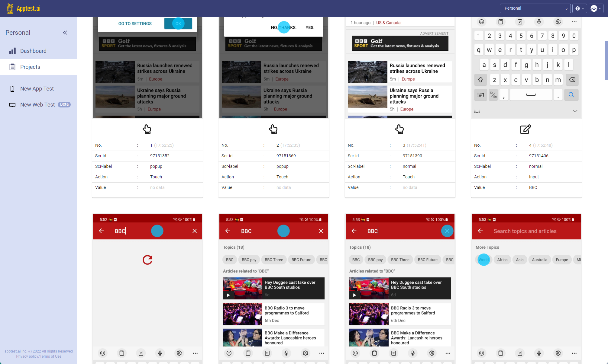Click the shift key on step 4 keyboard
This screenshot has height=364, width=608.
point(480,80)
